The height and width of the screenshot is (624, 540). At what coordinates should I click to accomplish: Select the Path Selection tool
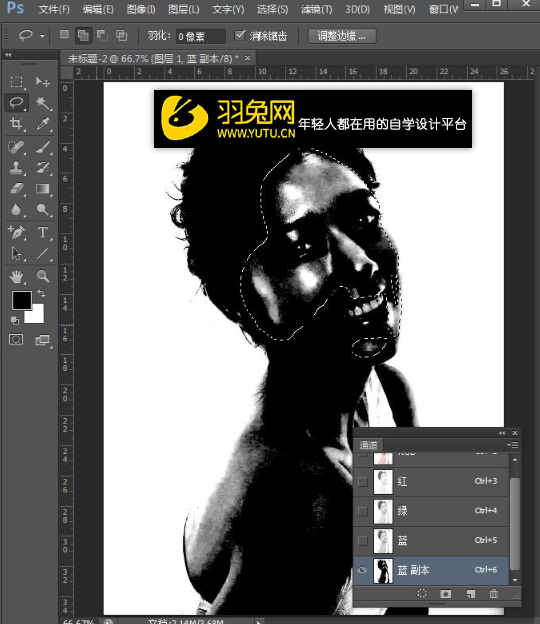click(16, 253)
